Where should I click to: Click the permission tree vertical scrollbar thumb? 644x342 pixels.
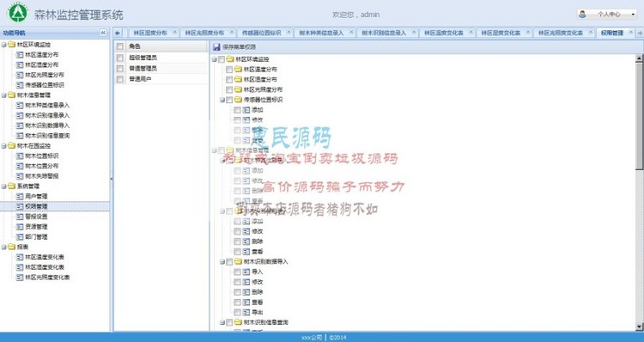click(639, 116)
